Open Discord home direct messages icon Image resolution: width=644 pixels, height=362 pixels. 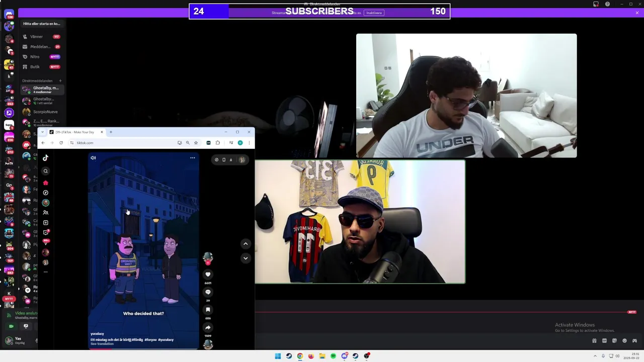pos(9,15)
